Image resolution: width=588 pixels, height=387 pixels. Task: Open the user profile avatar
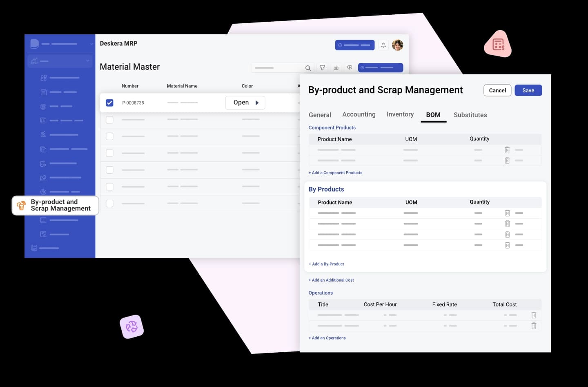(x=397, y=45)
